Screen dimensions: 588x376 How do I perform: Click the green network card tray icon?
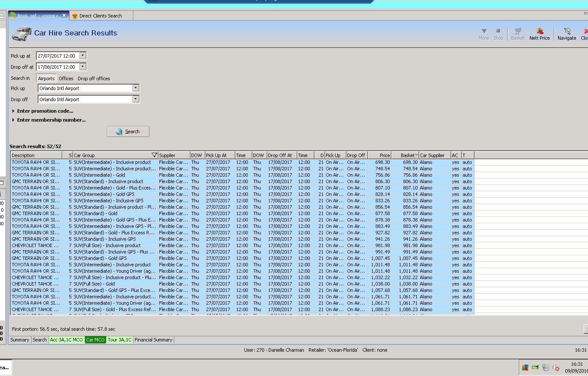pyautogui.click(x=535, y=367)
